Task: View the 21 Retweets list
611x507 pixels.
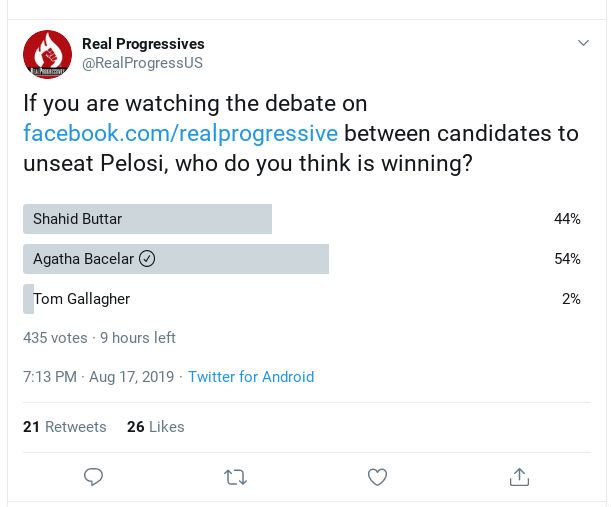Action: [65, 427]
